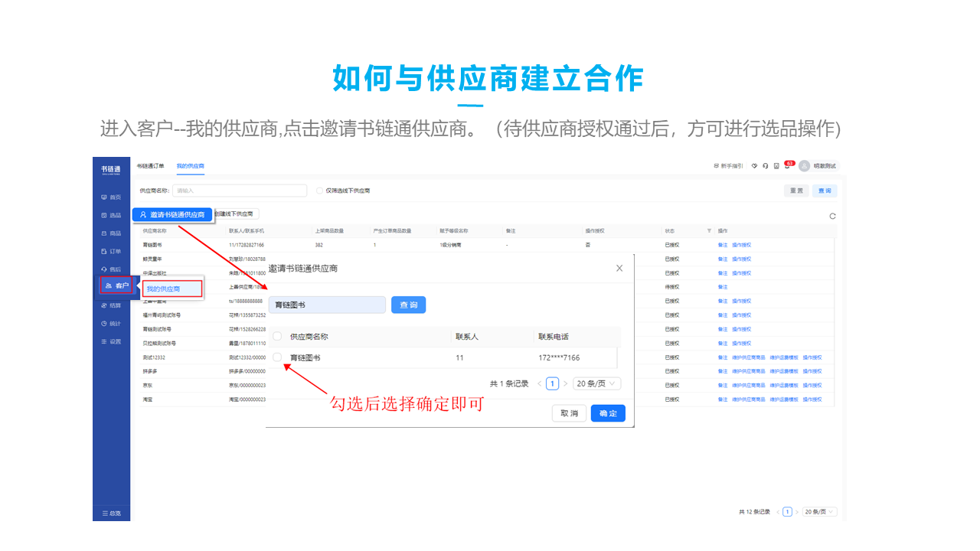This screenshot has height=551, width=980.
Task: Go to next page in the dialog pagination
Action: point(565,383)
